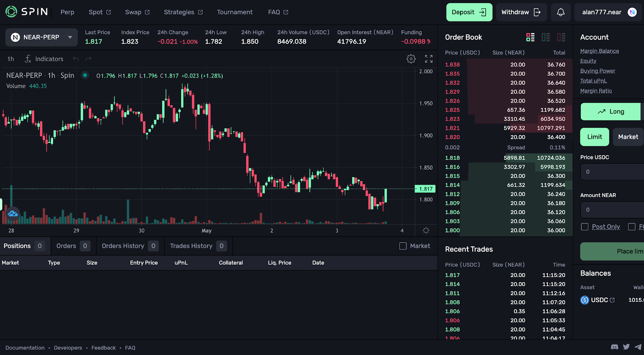The height and width of the screenshot is (355, 644).
Task: Open Discord community icon
Action: (x=615, y=347)
